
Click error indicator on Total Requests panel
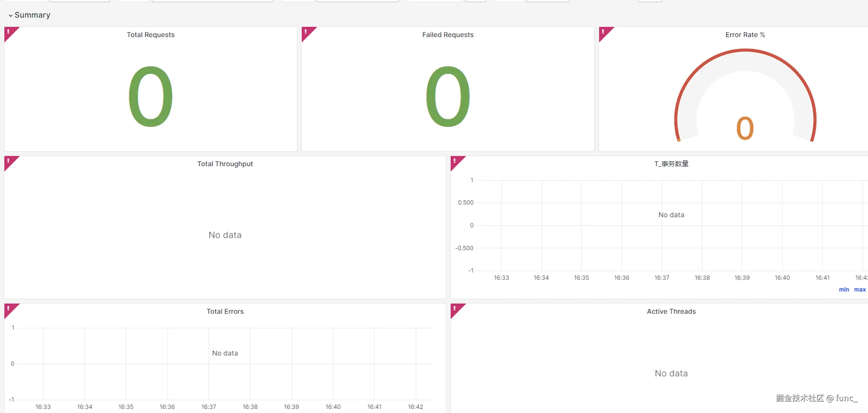coord(8,31)
